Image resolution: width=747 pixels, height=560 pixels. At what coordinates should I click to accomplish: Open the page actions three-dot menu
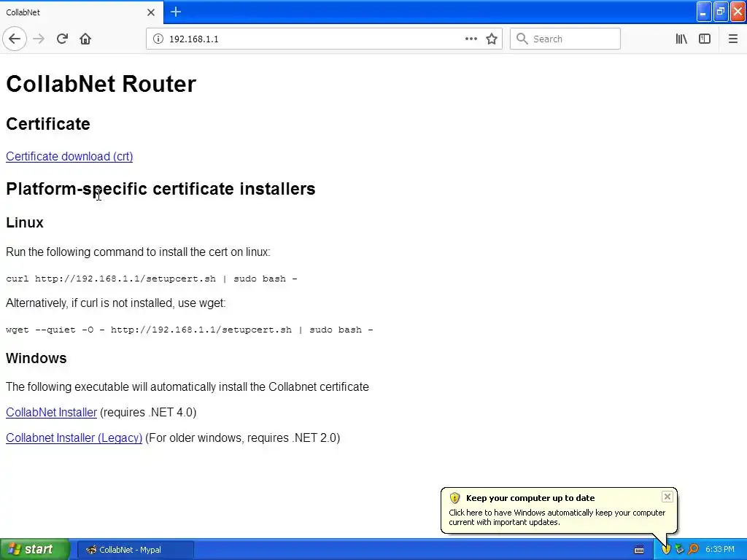[471, 39]
